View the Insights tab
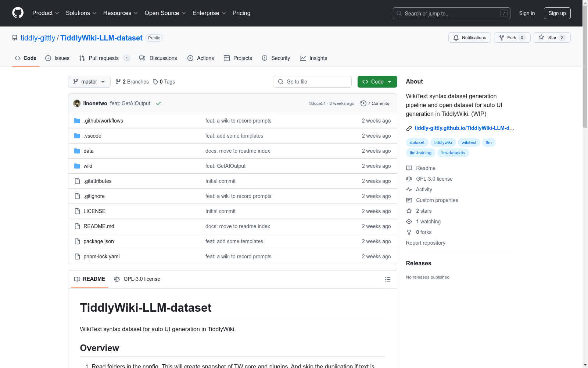The width and height of the screenshot is (588, 368). point(313,58)
